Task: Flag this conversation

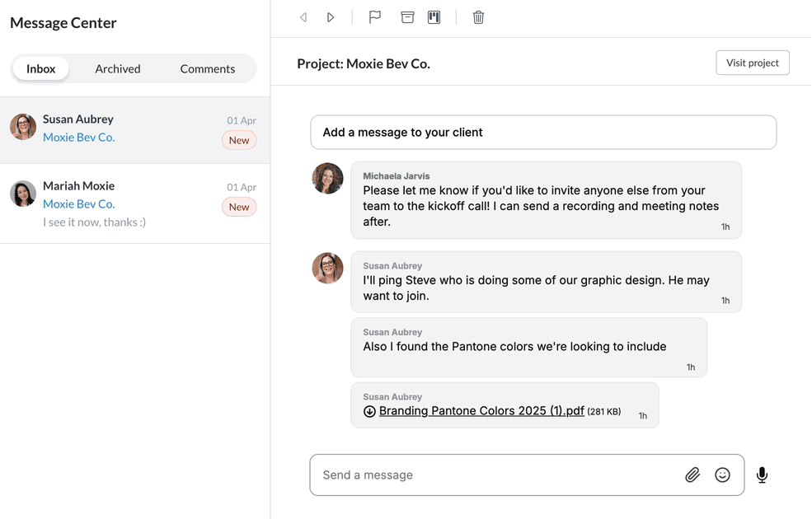Action: [375, 17]
